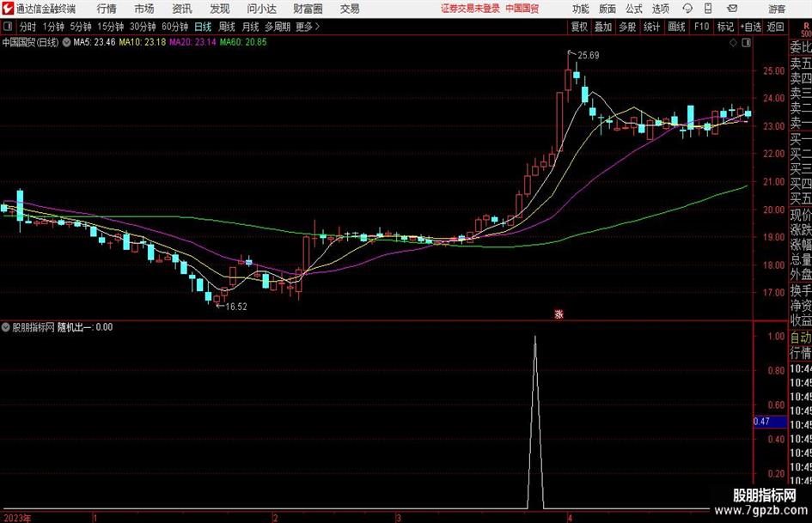Click the MA10: 23.18 indicator label
The width and height of the screenshot is (812, 523).
pyautogui.click(x=143, y=42)
